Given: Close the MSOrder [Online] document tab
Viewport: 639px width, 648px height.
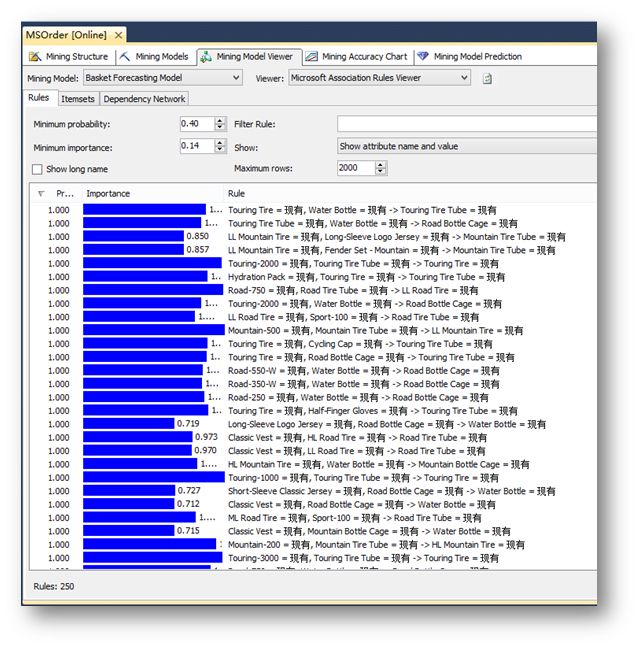Looking at the screenshot, I should pyautogui.click(x=118, y=35).
